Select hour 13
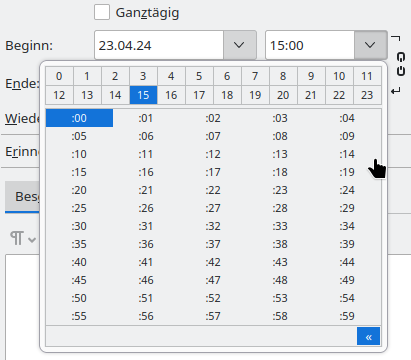This screenshot has height=360, width=411. pos(87,95)
